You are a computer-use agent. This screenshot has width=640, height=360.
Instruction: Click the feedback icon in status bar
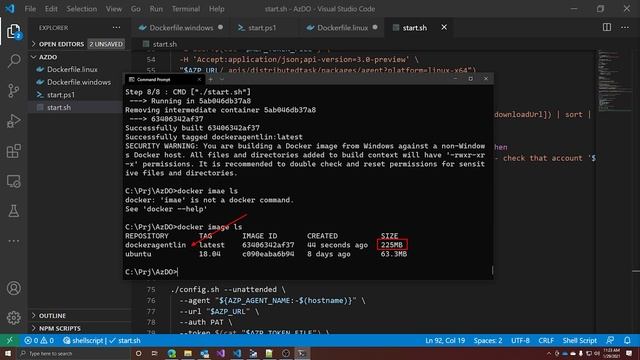(x=610, y=340)
